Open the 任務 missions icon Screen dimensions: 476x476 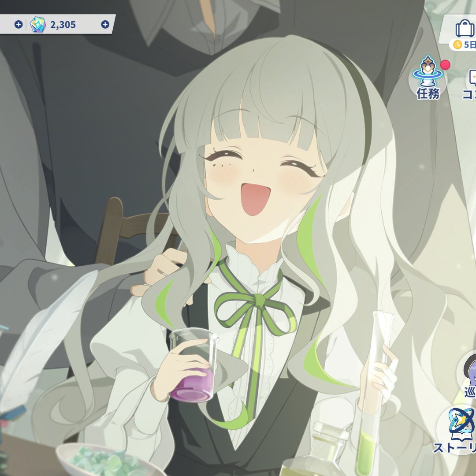coord(428,78)
